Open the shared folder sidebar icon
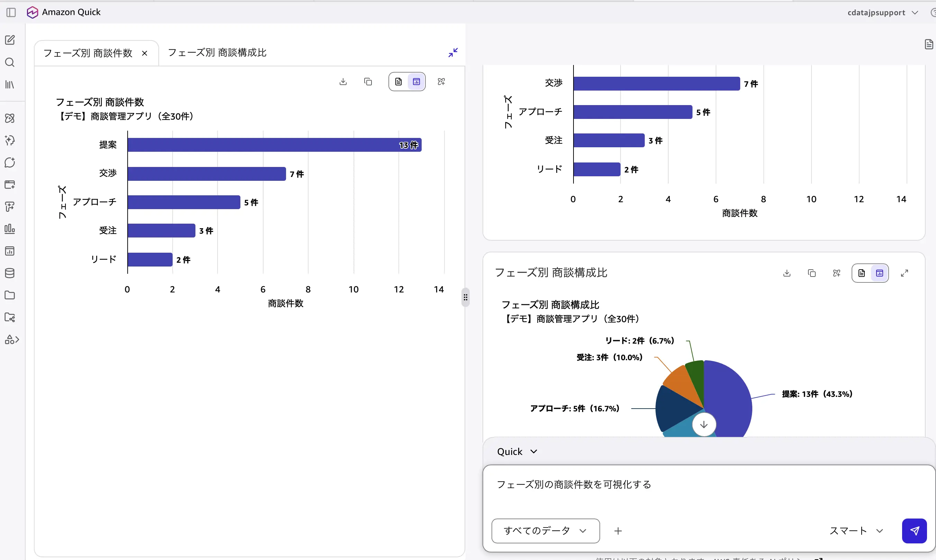Screen dimensions: 936x560 (10, 317)
